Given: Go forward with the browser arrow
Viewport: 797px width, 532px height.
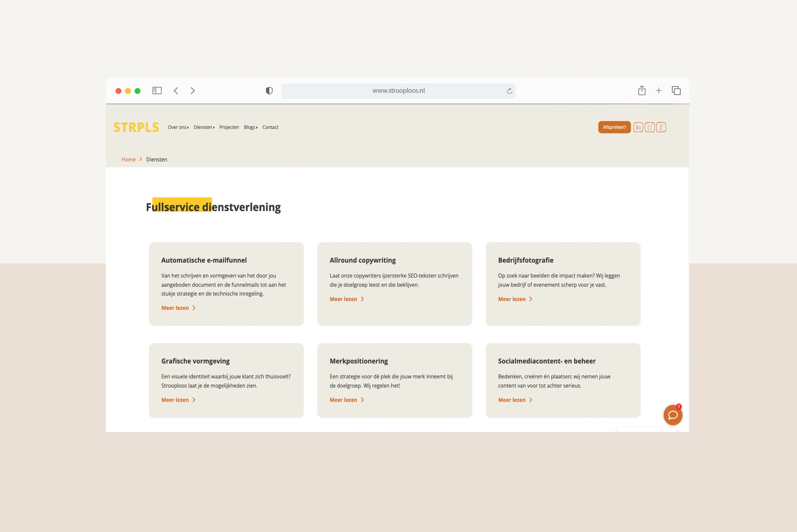Looking at the screenshot, I should coord(193,91).
